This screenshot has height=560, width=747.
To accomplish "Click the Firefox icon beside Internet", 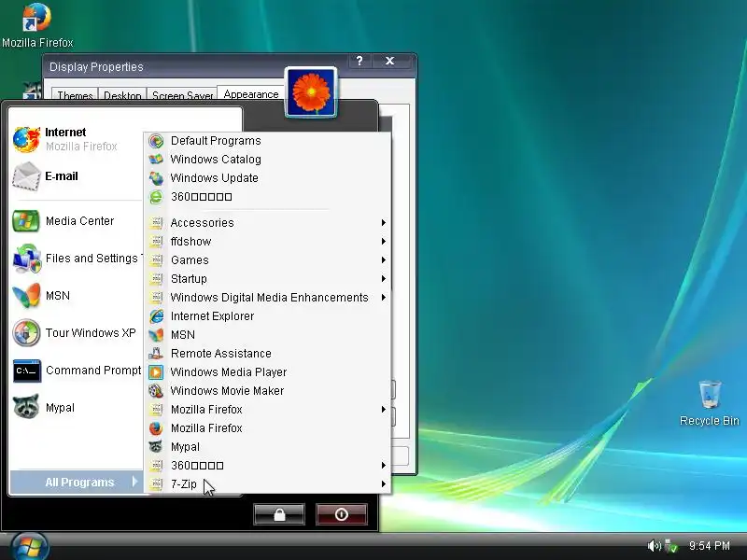I will pos(26,139).
